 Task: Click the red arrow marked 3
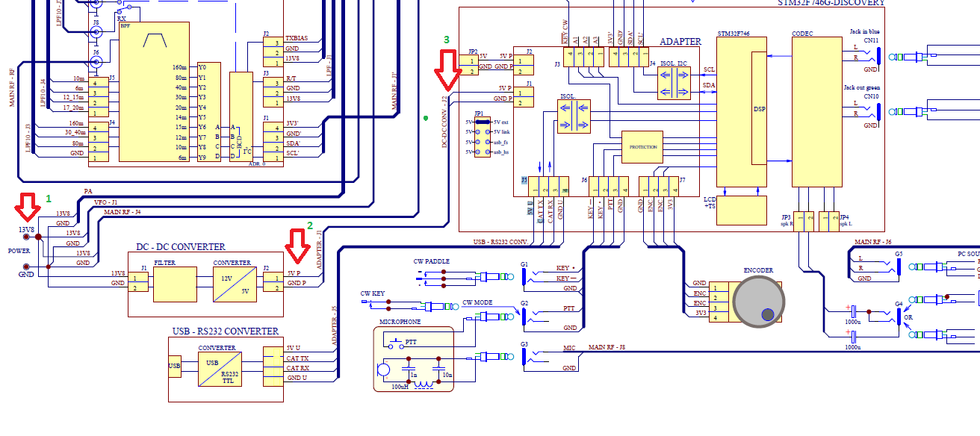click(448, 67)
